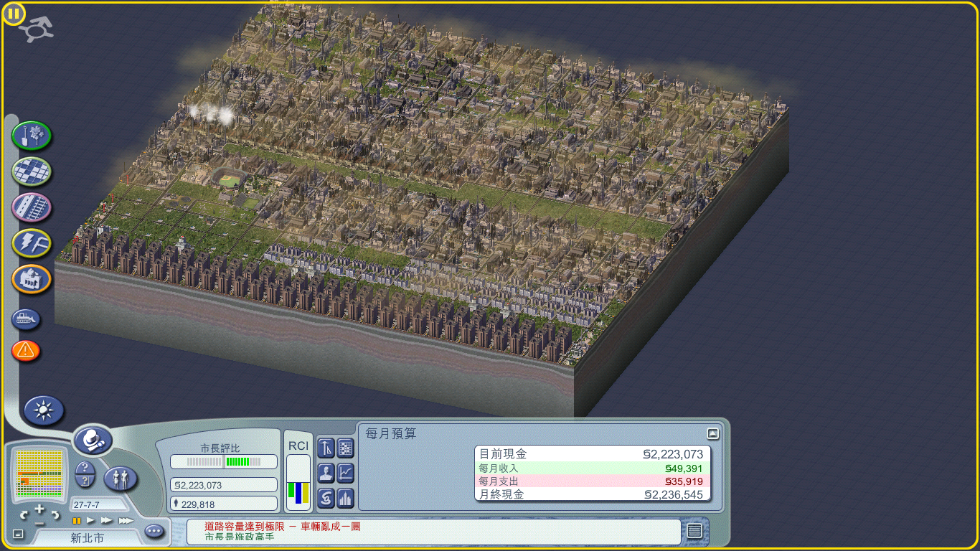Select the upper question mark query tool
The width and height of the screenshot is (980, 551).
pos(85,467)
